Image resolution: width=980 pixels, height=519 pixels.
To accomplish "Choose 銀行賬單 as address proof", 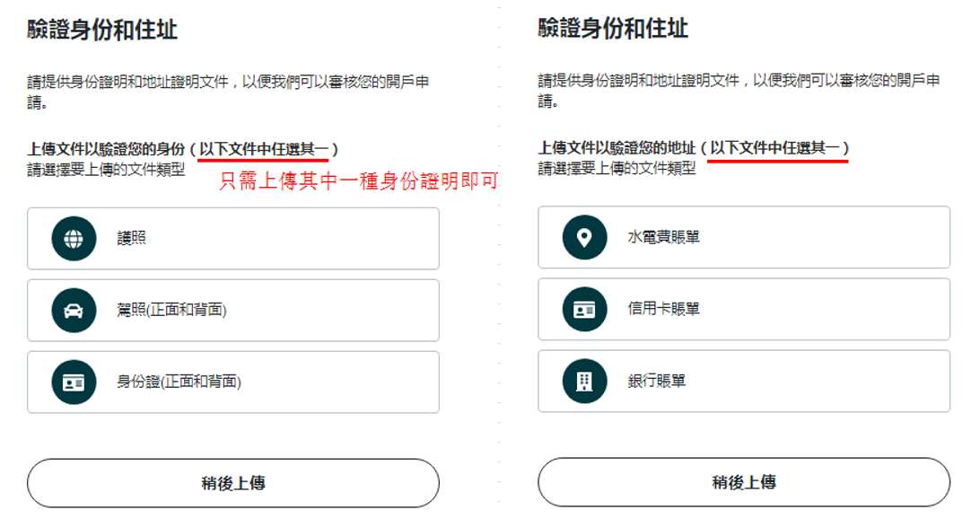I will pyautogui.click(x=745, y=382).
